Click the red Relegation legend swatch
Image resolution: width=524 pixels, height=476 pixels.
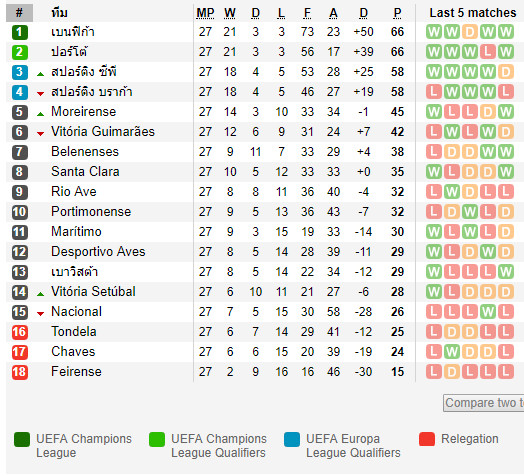[x=427, y=439]
